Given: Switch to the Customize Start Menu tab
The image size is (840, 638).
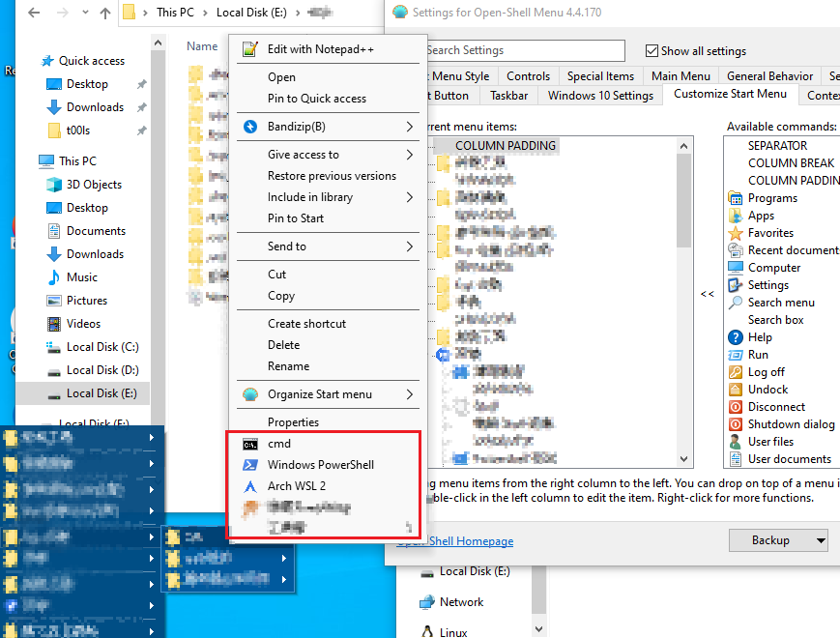Looking at the screenshot, I should tap(730, 95).
